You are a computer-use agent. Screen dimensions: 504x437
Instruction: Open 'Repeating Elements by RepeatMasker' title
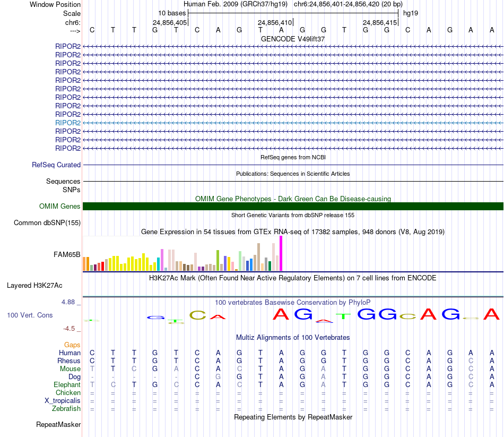(x=293, y=417)
